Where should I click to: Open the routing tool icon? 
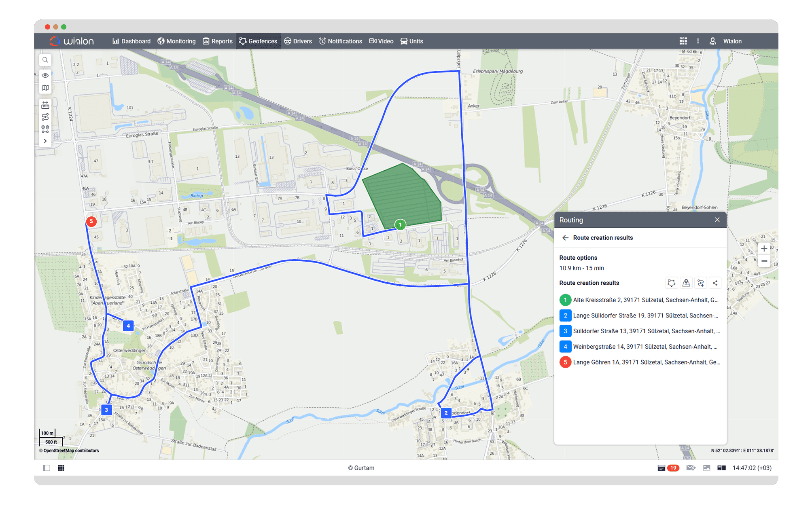[x=45, y=117]
